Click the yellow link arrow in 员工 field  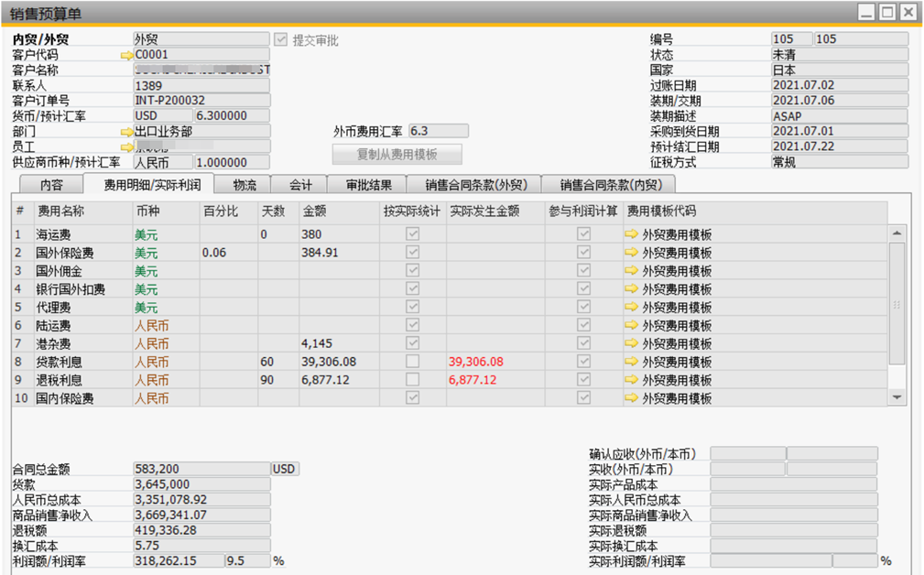point(126,146)
